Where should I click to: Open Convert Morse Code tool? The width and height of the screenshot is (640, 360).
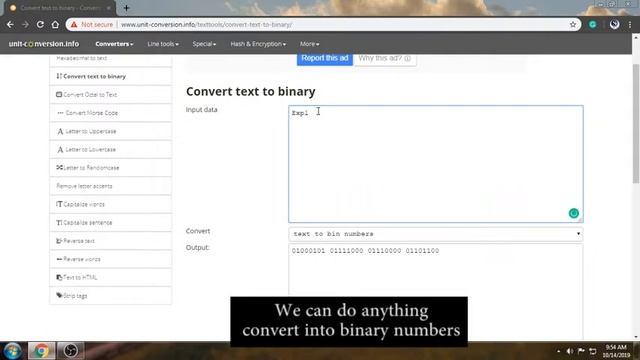point(111,113)
